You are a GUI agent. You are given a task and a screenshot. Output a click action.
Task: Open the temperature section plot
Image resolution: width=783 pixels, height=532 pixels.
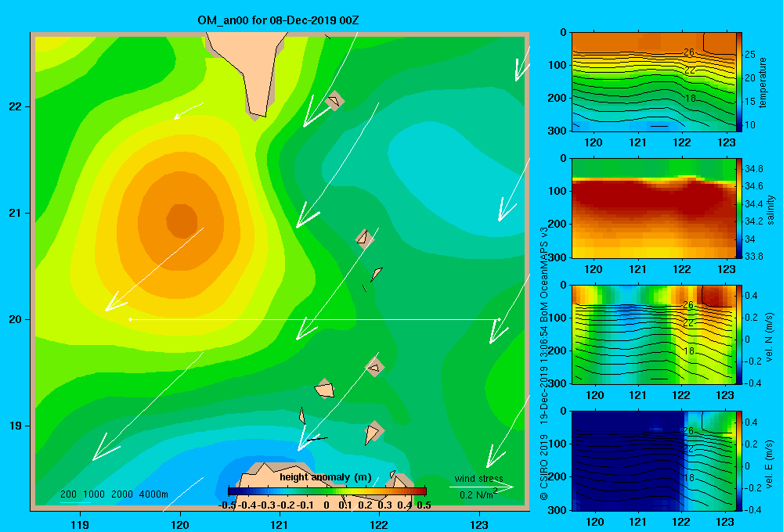[x=654, y=81]
